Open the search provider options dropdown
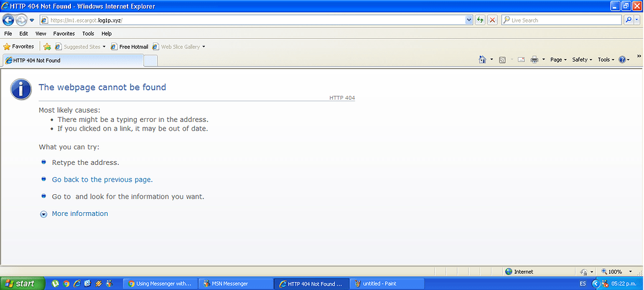Image resolution: width=644 pixels, height=290 pixels. click(637, 20)
